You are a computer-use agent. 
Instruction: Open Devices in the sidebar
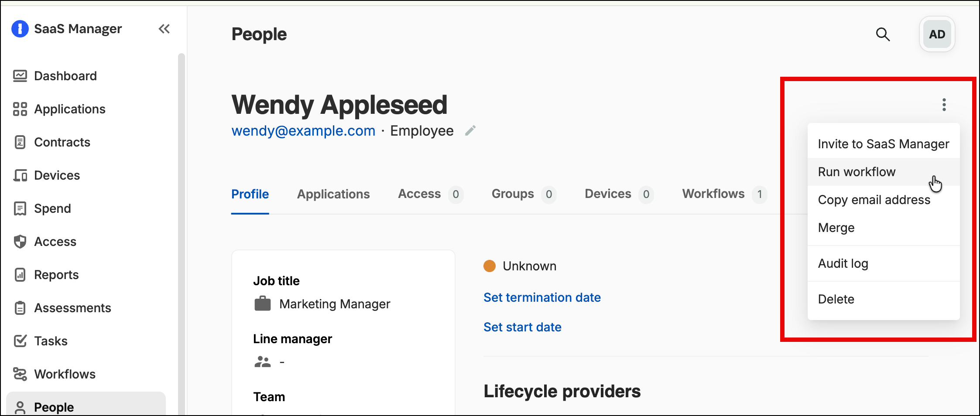(47, 175)
